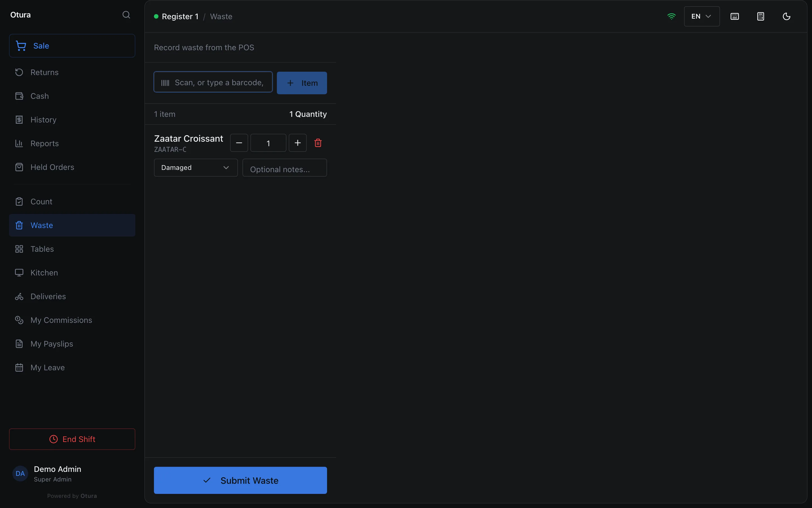Viewport: 812px width, 508px height.
Task: Open My Payslips
Action: pos(72,344)
